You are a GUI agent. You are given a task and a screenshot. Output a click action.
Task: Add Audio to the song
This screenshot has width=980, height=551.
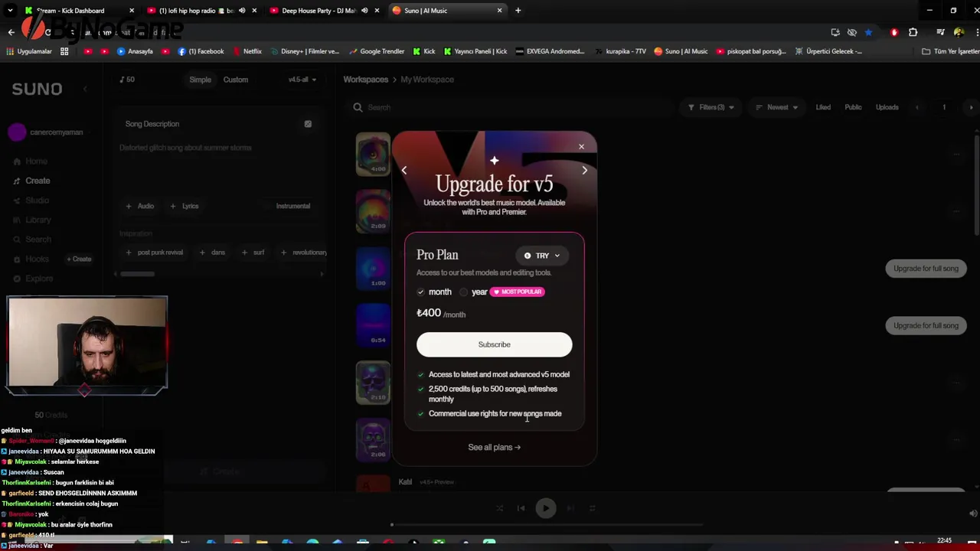[x=140, y=206]
